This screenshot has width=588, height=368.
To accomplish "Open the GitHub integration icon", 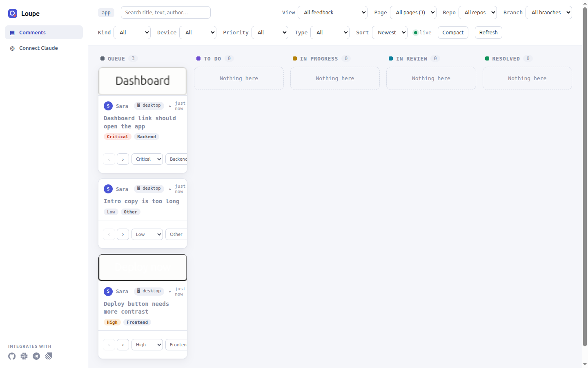I will [x=12, y=356].
